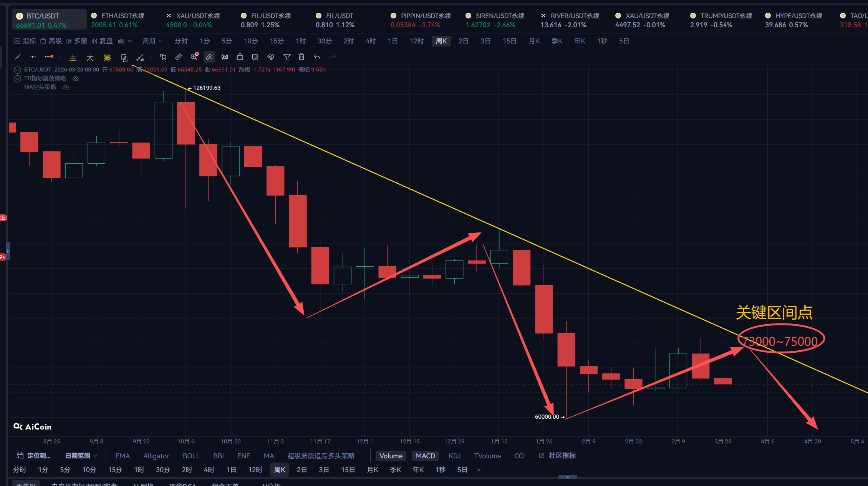Image resolution: width=868 pixels, height=486 pixels.
Task: Click the undo arrow in the drawing toolbar
Action: 317,57
